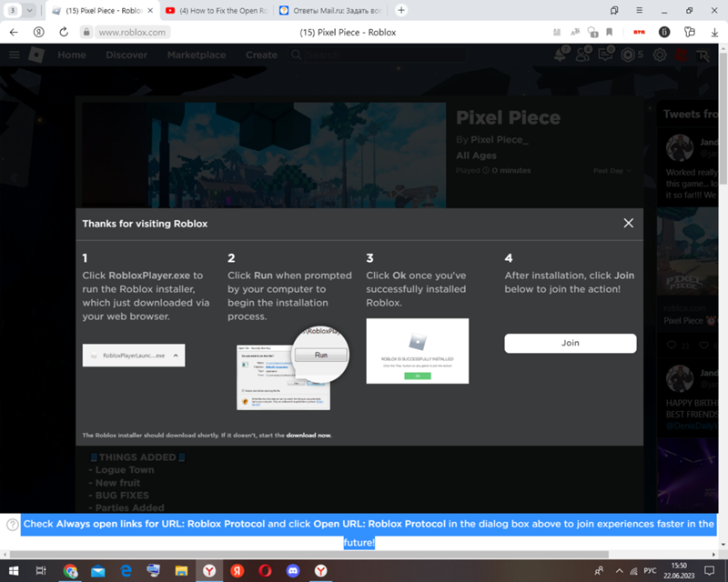This screenshot has height=582, width=728.
Task: Open the Roblox notifications bell
Action: [561, 55]
